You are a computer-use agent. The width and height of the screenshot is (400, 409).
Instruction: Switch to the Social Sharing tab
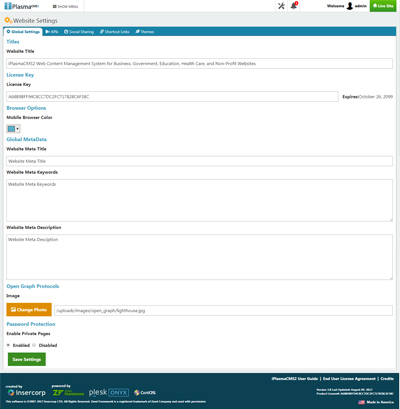[79, 32]
